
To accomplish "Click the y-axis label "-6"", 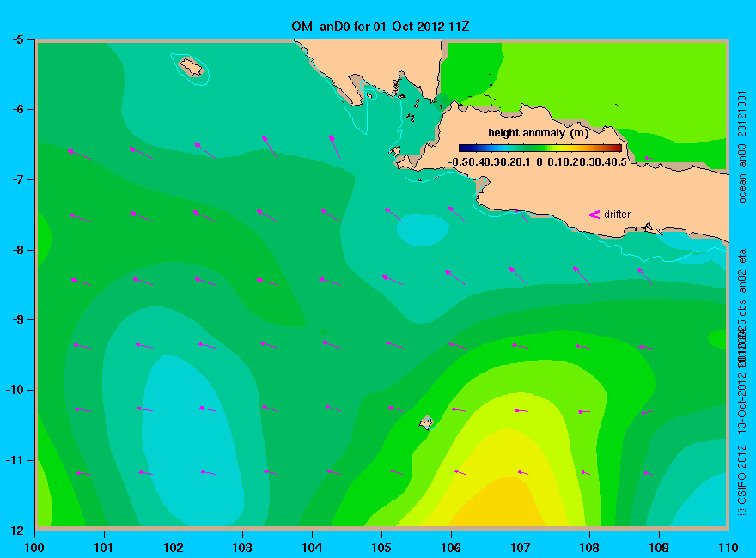I will click(18, 109).
